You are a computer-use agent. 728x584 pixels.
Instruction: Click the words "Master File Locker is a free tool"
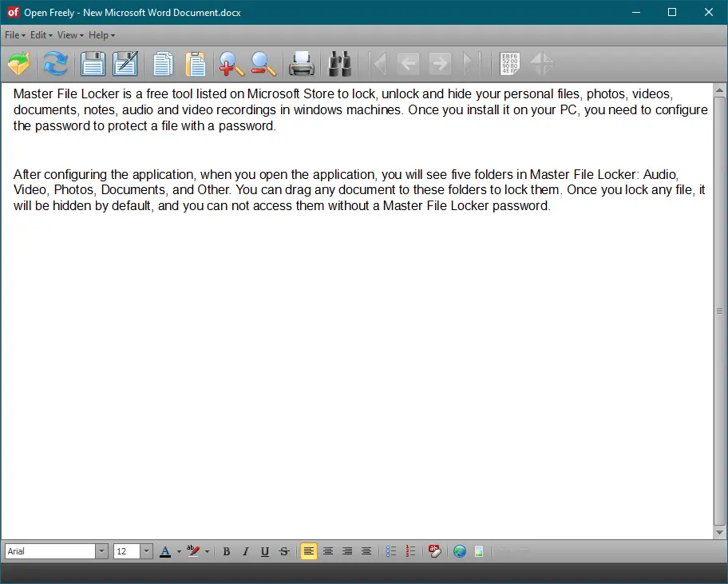coord(103,93)
